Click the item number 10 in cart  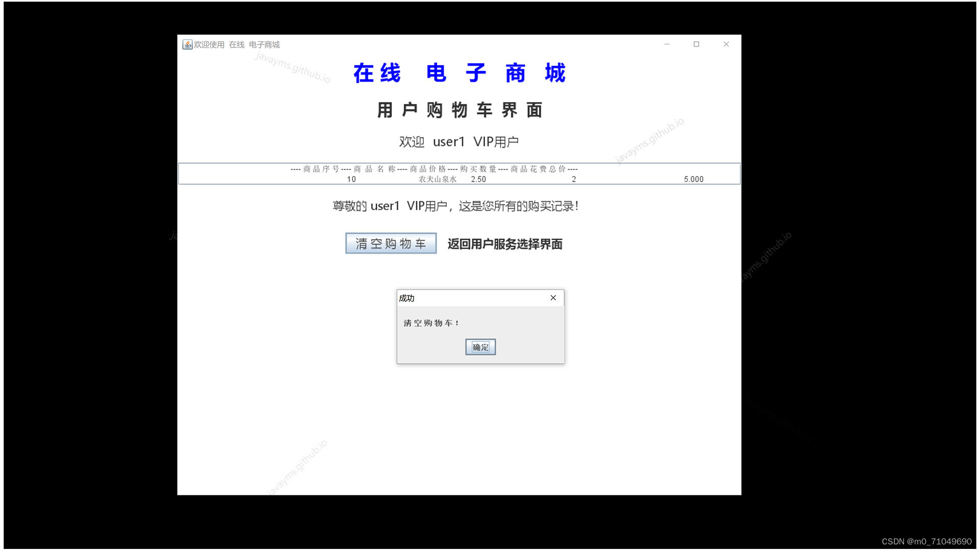coord(351,179)
